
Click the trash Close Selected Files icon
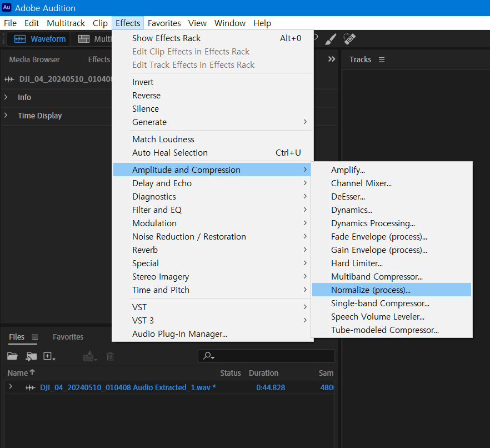click(110, 356)
